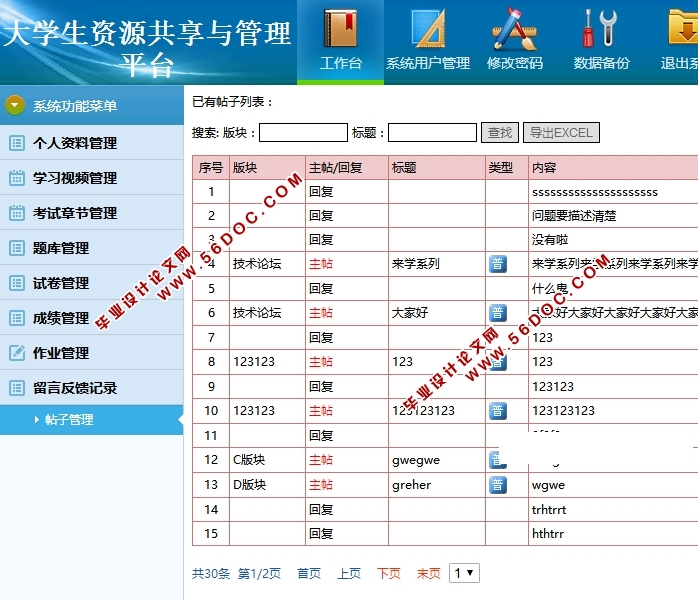Expand 作业管理 menu

[x=92, y=353]
